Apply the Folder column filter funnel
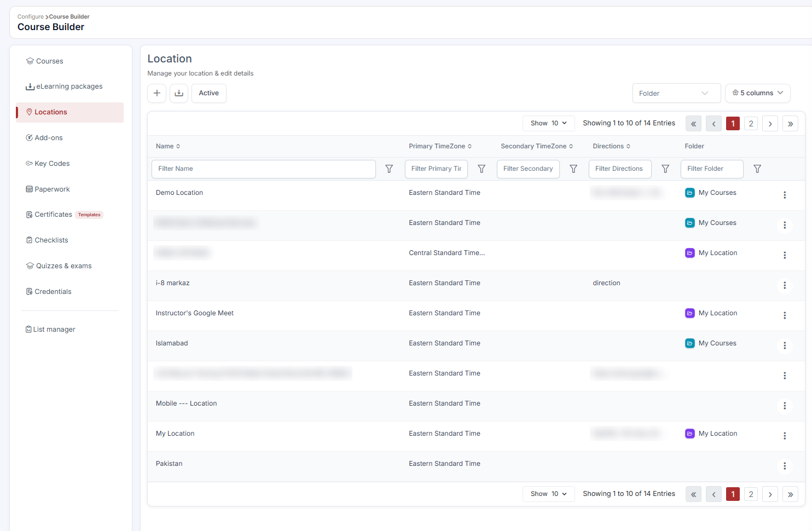This screenshot has height=531, width=812. click(757, 169)
